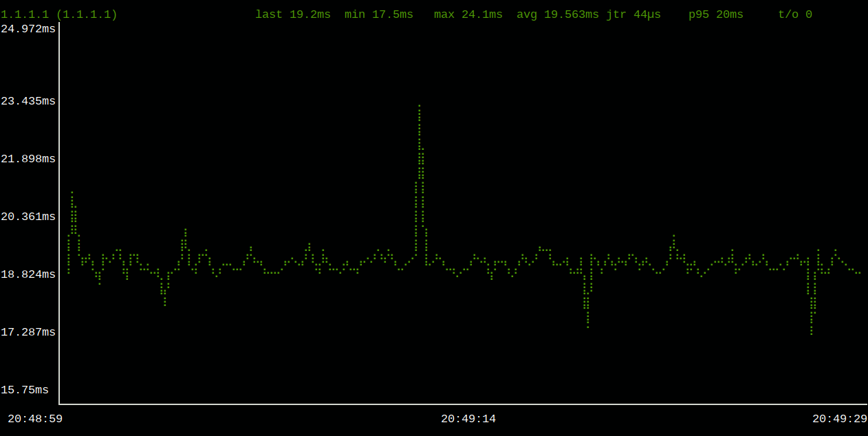This screenshot has height=436, width=868.
Task: Click the last 19.2ms statistic
Action: 293,14
